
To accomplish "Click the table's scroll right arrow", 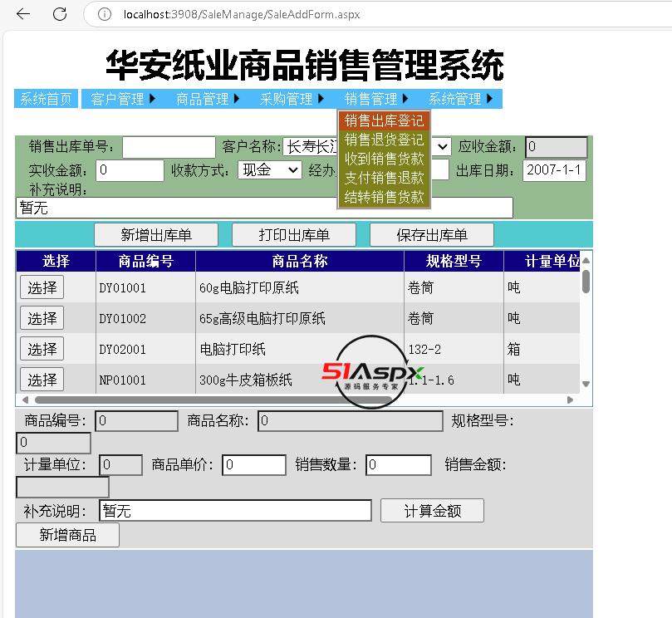I will (570, 400).
